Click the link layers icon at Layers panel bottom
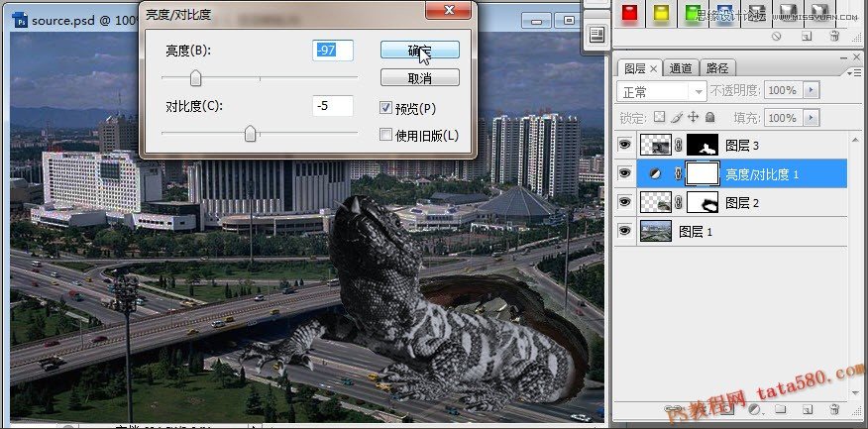Screen dimensions: 868x429 674,409
